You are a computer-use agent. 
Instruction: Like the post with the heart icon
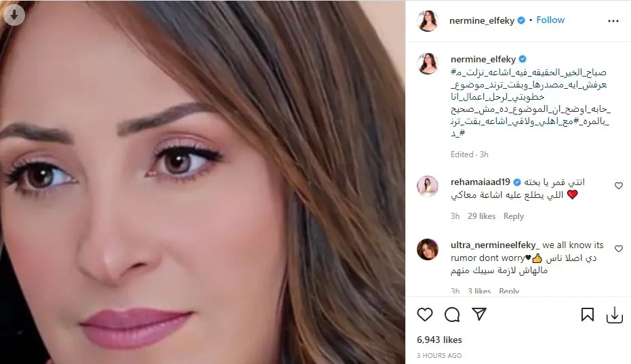pos(424,315)
